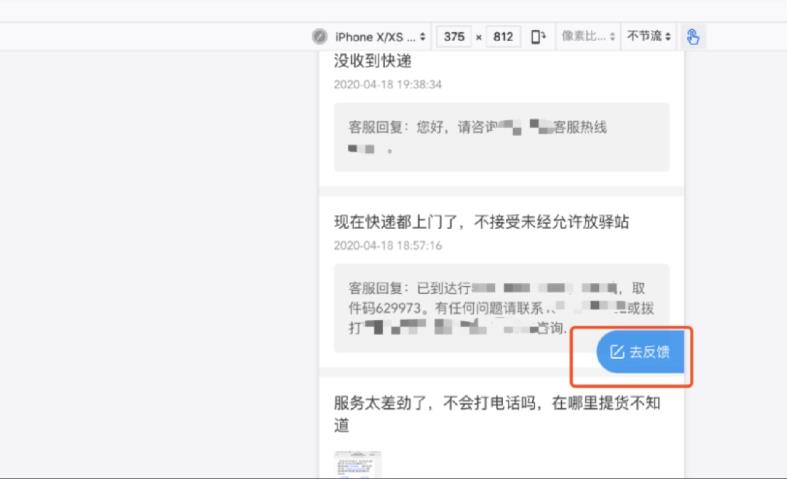Click the reply box mentioning 客服热线
Image resolution: width=787 pixels, height=479 pixels.
click(502, 137)
